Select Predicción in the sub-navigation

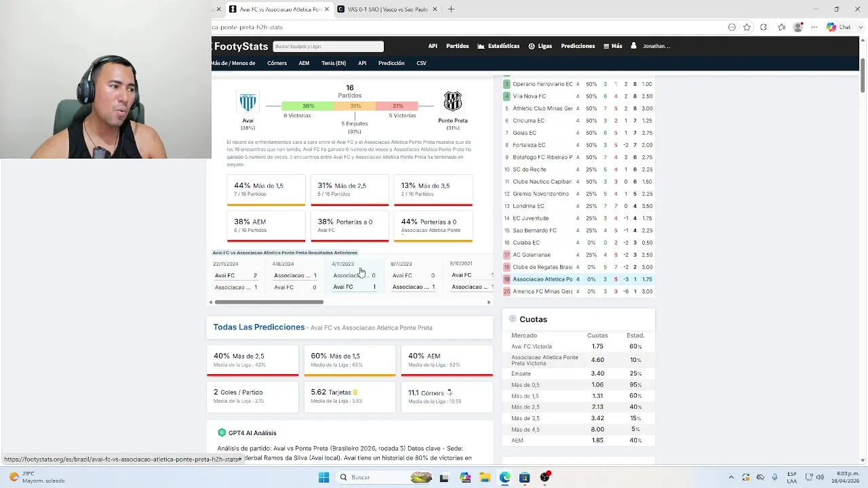pyautogui.click(x=391, y=63)
